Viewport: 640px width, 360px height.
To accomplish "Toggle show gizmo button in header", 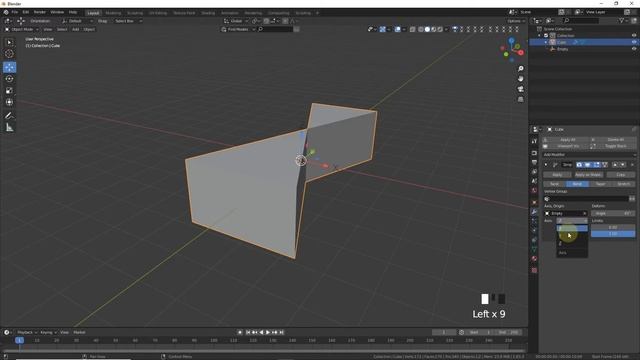I will pos(382,29).
